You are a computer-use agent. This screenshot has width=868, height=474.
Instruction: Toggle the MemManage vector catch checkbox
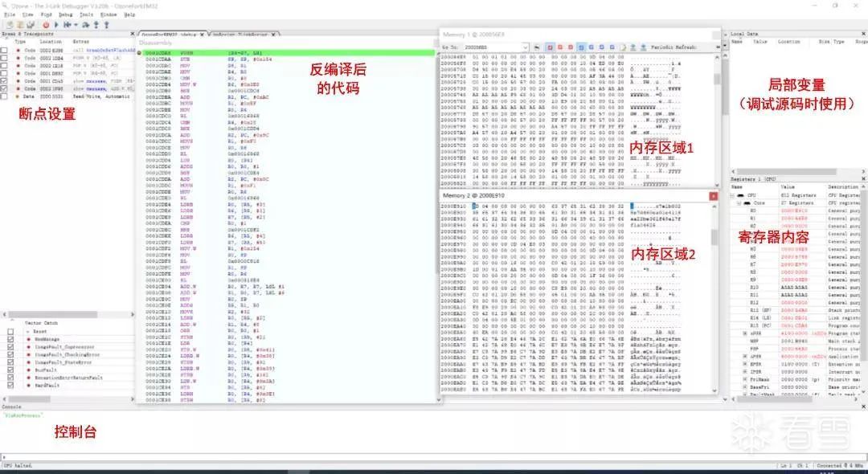[10, 339]
